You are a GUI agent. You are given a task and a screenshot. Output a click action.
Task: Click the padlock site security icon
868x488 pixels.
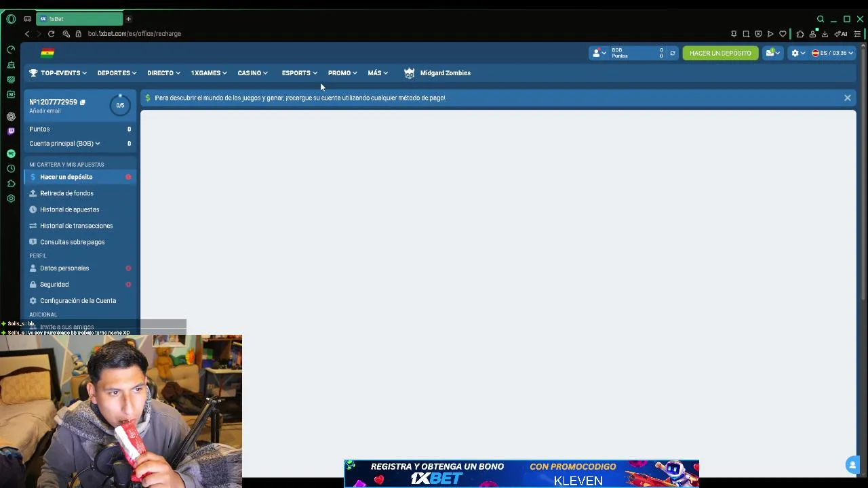79,34
